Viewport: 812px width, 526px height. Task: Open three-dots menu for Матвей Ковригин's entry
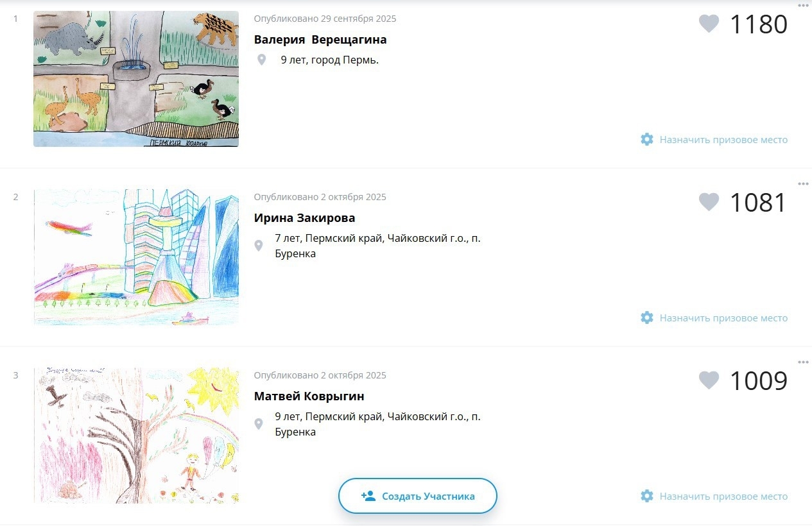(803, 362)
